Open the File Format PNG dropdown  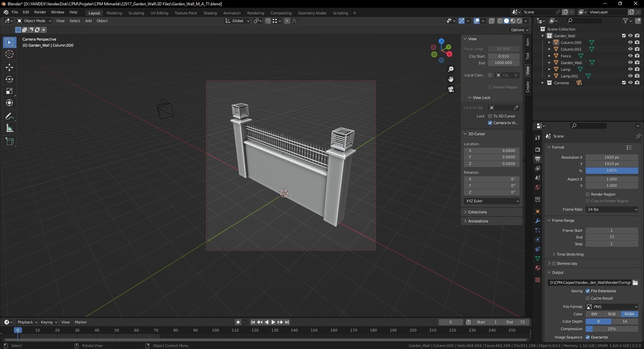(x=612, y=307)
